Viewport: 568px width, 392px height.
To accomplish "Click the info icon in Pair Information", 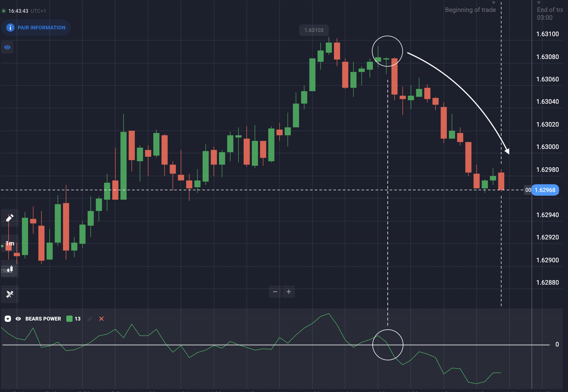I will [x=10, y=28].
